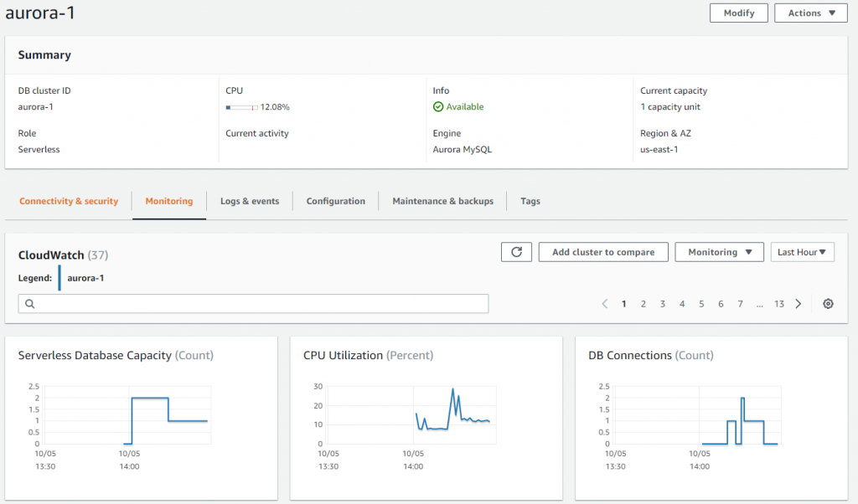
Task: Go to next metrics page with the right chevron
Action: 799,304
